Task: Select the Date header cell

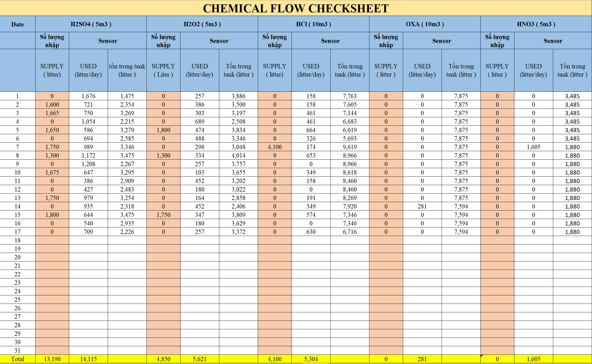Action: pyautogui.click(x=17, y=24)
